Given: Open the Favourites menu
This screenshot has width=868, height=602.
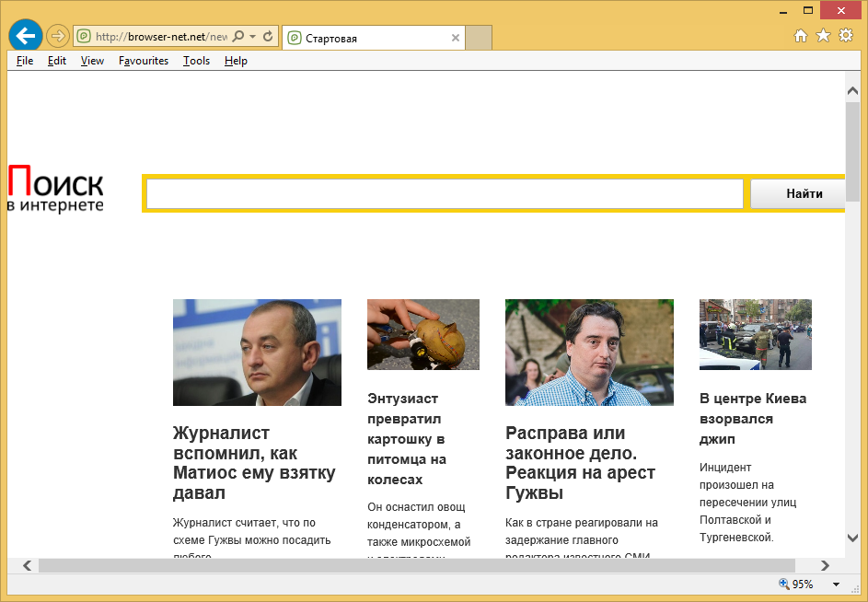Looking at the screenshot, I should pyautogui.click(x=144, y=61).
